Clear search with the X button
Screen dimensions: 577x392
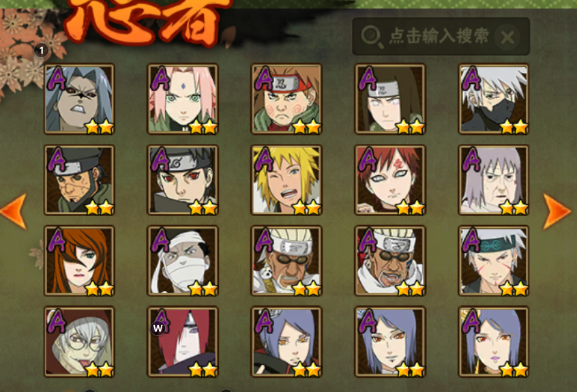point(507,37)
